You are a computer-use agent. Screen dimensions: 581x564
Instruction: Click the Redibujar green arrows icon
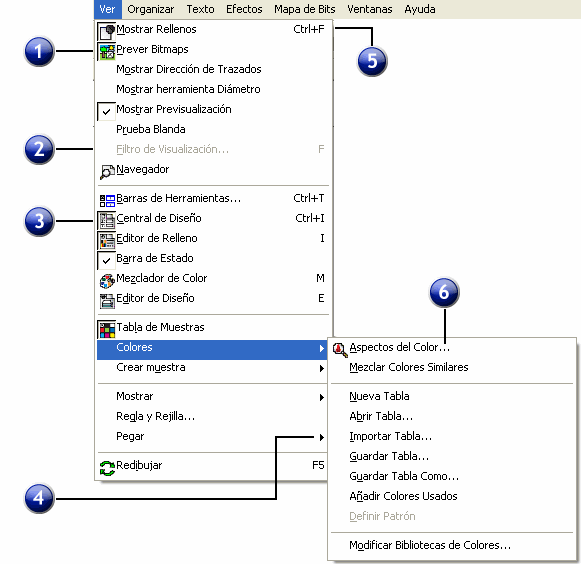(107, 468)
